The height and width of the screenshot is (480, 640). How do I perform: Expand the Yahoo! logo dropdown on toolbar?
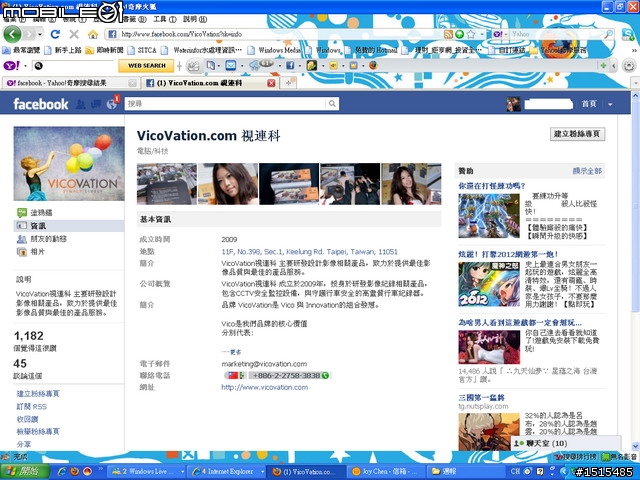pyautogui.click(x=25, y=65)
